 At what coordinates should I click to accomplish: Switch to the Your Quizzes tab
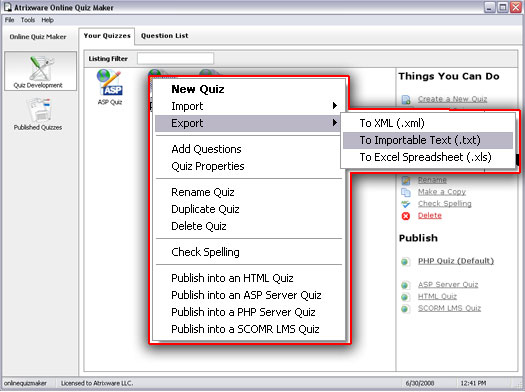(x=107, y=36)
